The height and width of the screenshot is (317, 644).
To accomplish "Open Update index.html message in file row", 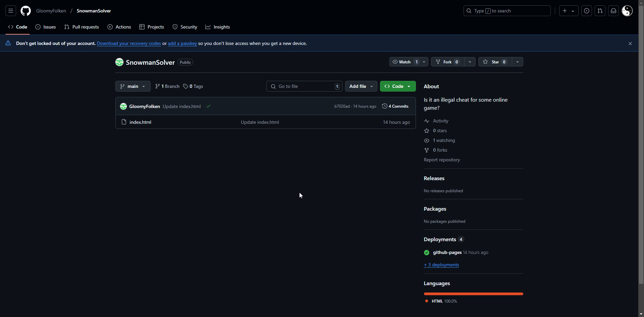I will (x=260, y=122).
